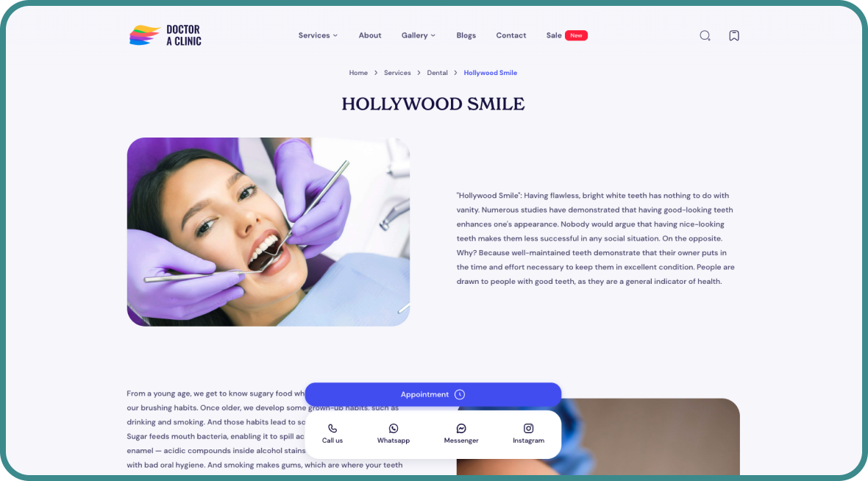
Task: Navigate to the Contact page
Action: (511, 35)
